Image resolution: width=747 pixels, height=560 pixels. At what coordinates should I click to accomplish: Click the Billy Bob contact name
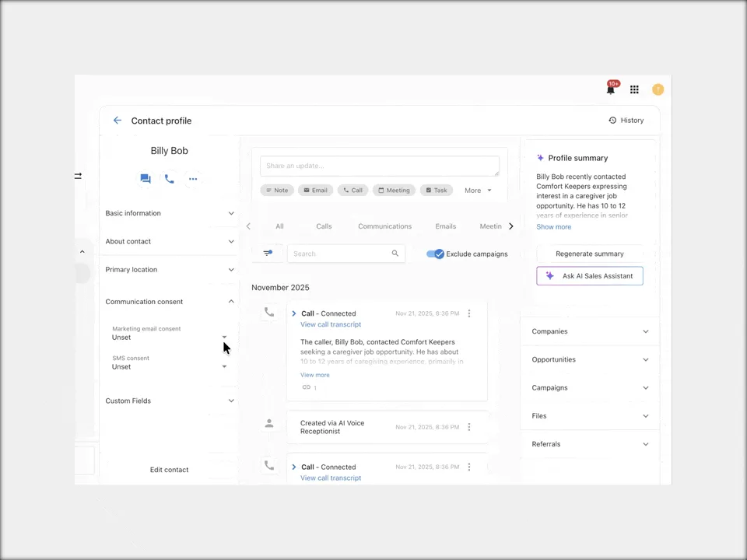[x=169, y=150]
